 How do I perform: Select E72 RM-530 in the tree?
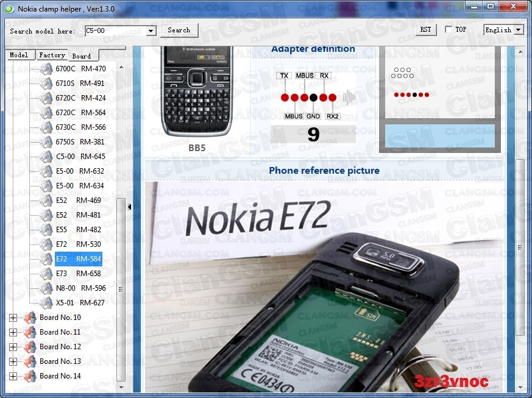[79, 244]
